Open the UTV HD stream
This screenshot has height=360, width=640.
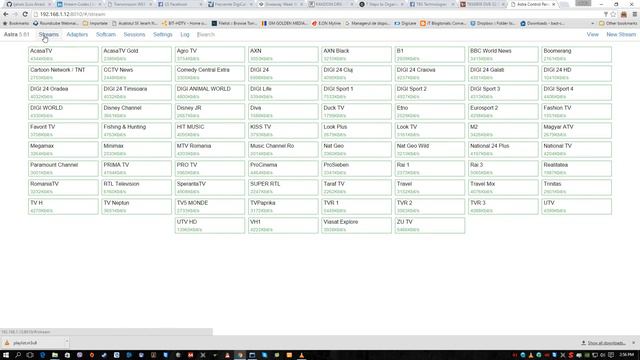point(210,225)
